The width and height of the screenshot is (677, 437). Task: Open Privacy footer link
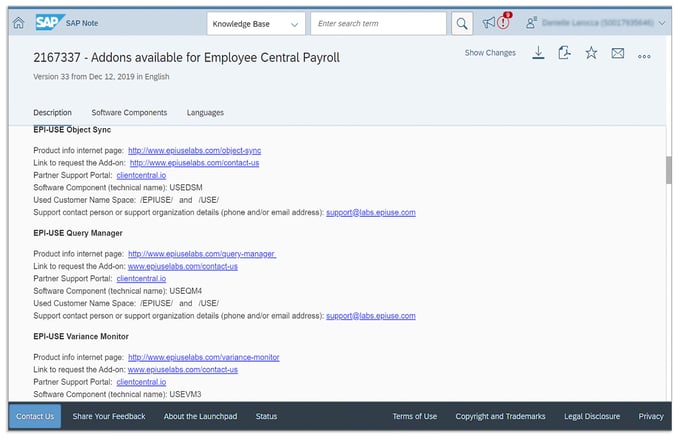click(x=651, y=416)
